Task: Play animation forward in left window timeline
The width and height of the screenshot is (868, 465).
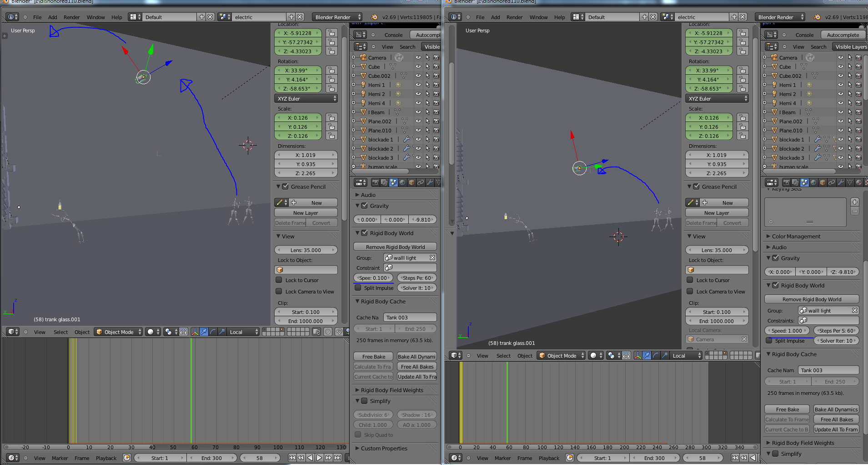Action: click(319, 458)
